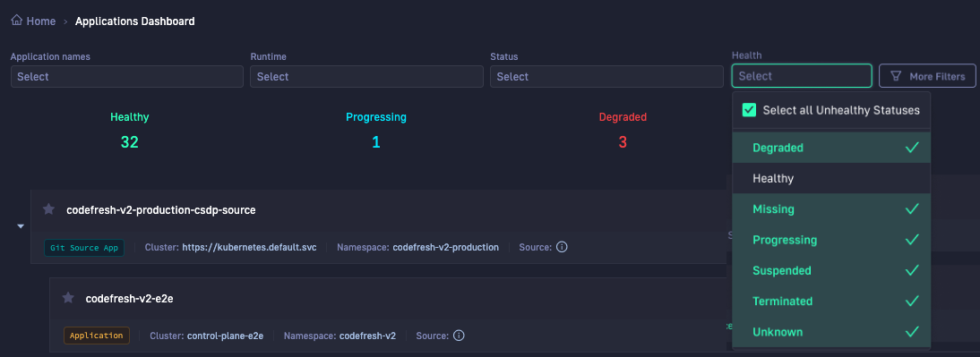Screen dimensions: 980x357
Task: Star the codefresh-v2-e2e application
Action: [68, 298]
